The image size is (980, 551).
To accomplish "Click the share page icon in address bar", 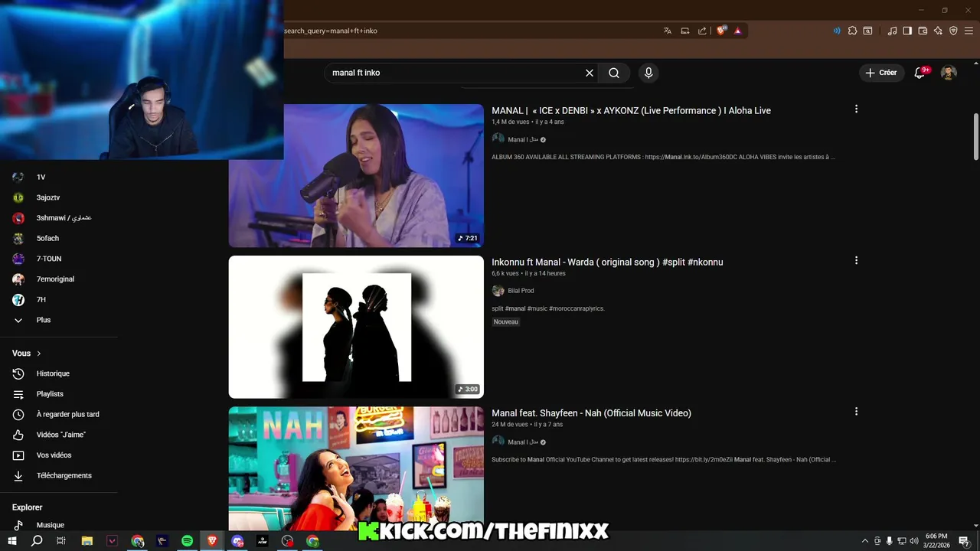I will coord(702,31).
